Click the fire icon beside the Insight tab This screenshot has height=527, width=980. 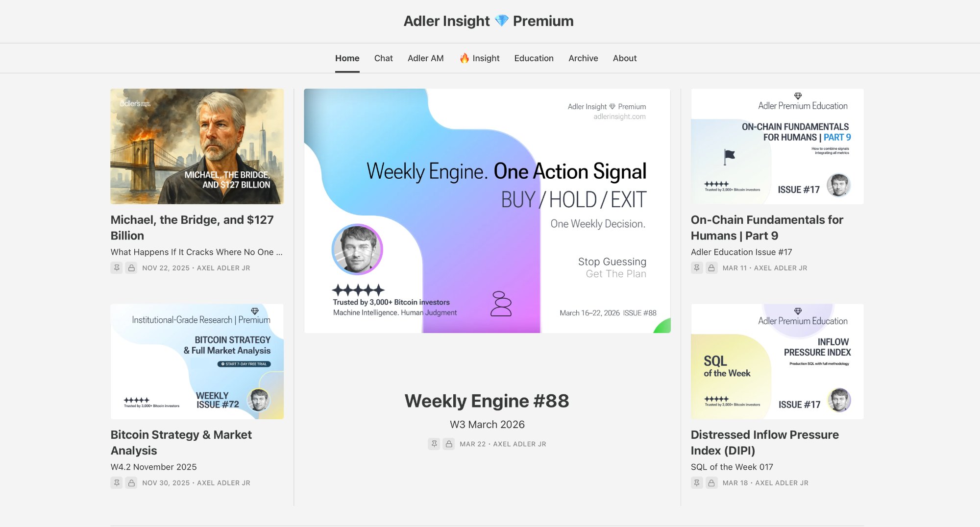(x=463, y=58)
